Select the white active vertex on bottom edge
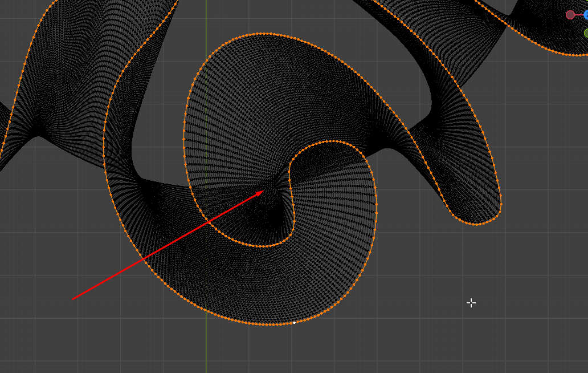 [295, 322]
